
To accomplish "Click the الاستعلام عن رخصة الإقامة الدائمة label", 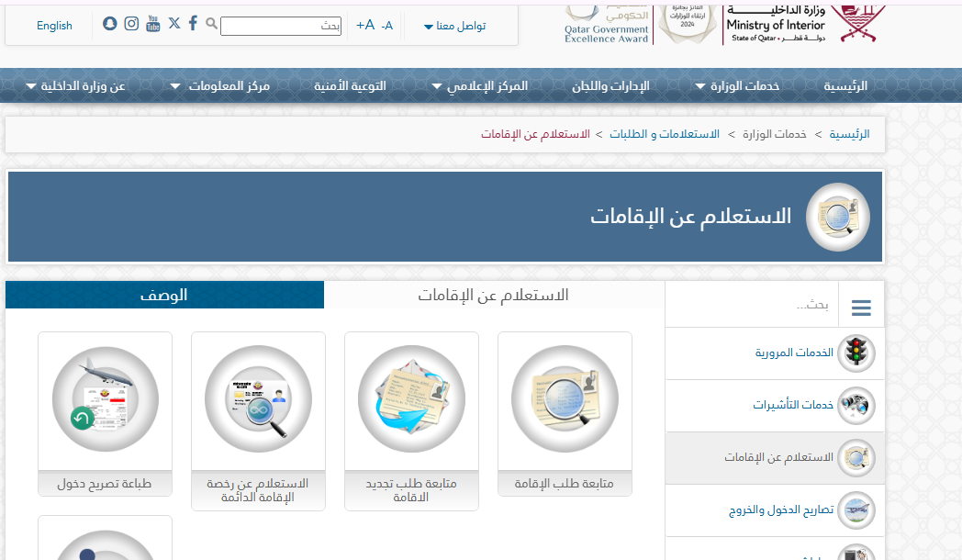I will pos(258,490).
